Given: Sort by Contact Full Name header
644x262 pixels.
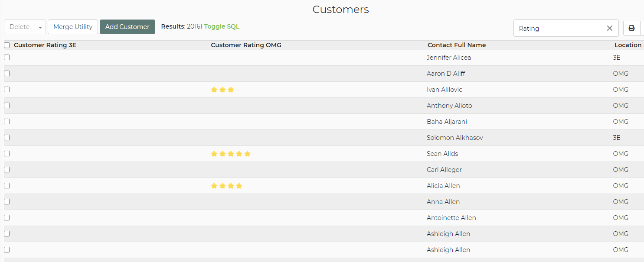Looking at the screenshot, I should pos(456,45).
